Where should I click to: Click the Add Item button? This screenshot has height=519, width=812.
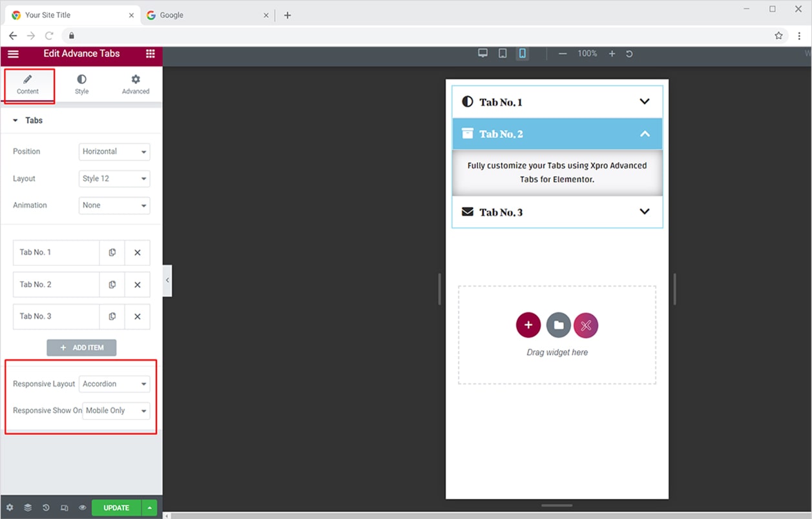pyautogui.click(x=81, y=348)
